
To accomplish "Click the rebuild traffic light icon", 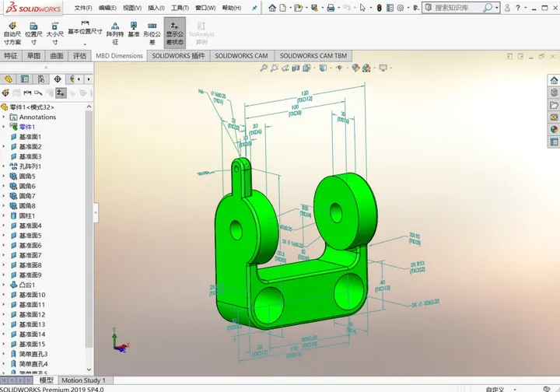I will (379, 8).
